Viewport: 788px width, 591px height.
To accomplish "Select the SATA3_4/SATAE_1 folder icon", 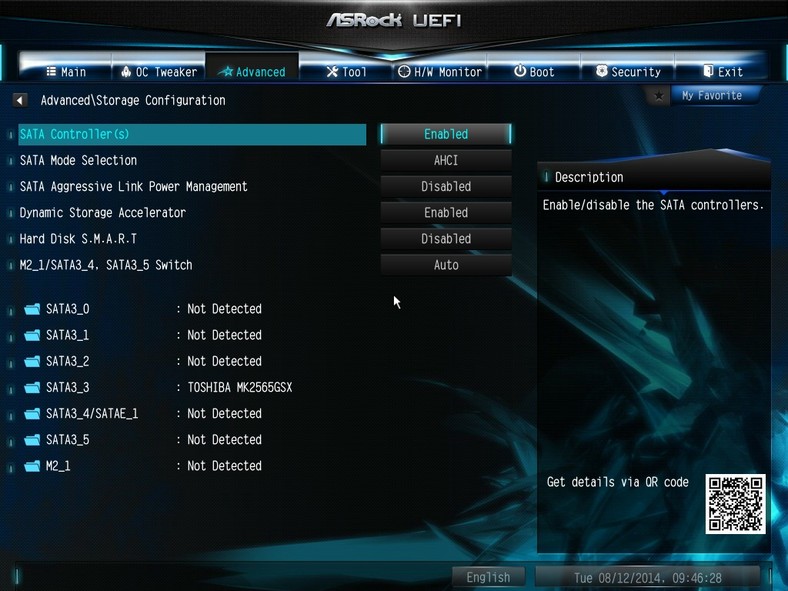I will (x=32, y=414).
